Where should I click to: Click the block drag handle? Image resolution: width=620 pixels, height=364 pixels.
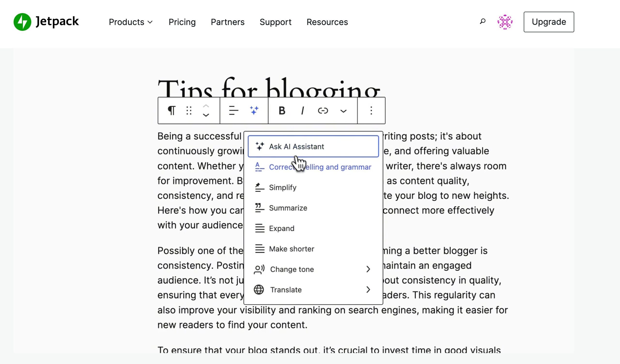(x=189, y=110)
